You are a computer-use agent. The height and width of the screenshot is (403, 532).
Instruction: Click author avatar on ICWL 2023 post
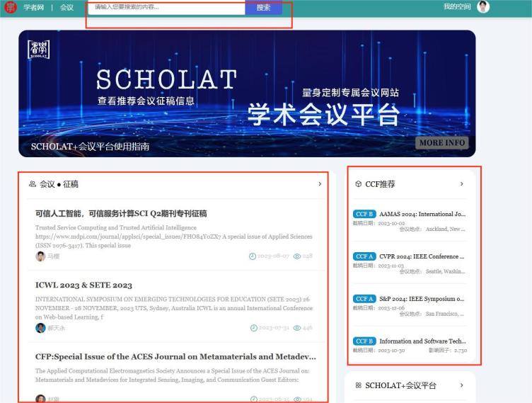click(40, 328)
